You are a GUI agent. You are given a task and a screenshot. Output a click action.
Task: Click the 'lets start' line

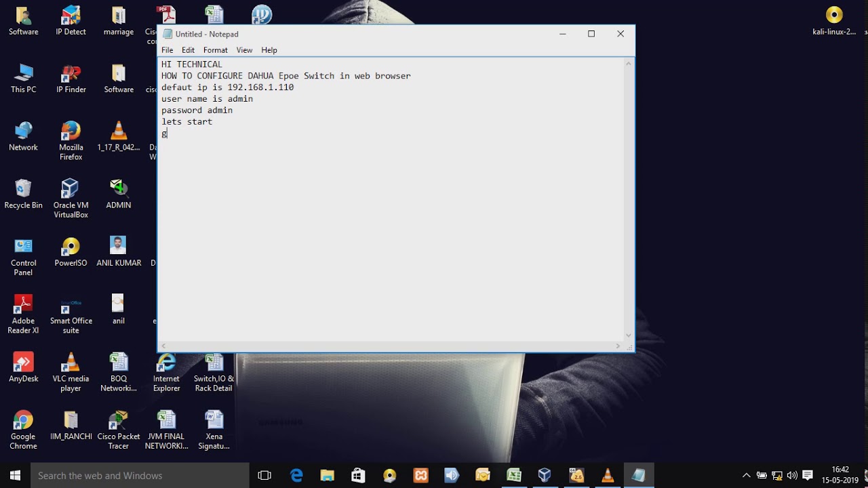point(186,122)
